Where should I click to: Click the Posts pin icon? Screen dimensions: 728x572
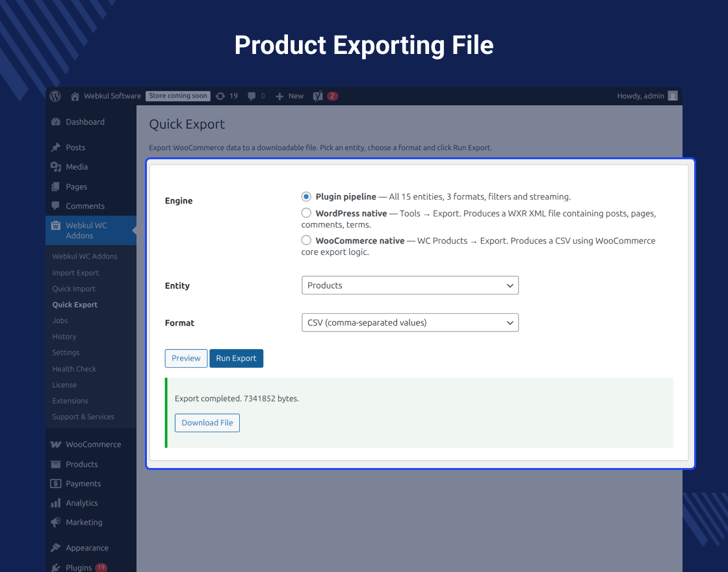(56, 147)
